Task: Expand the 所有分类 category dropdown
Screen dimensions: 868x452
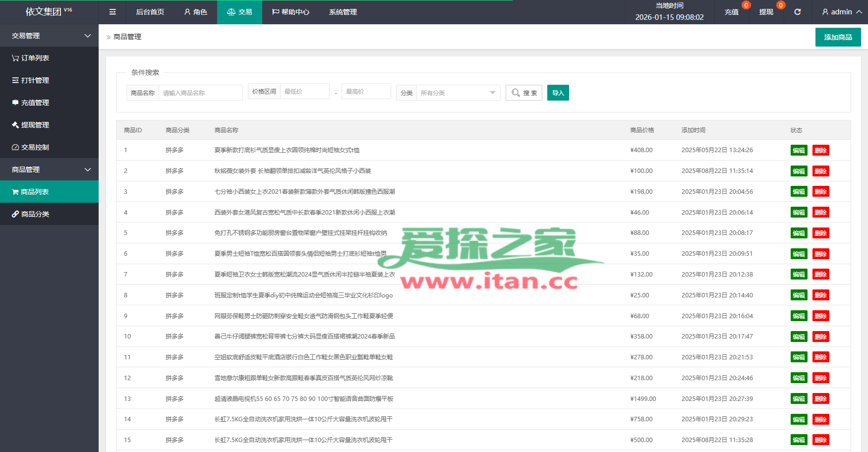Action: [x=458, y=93]
